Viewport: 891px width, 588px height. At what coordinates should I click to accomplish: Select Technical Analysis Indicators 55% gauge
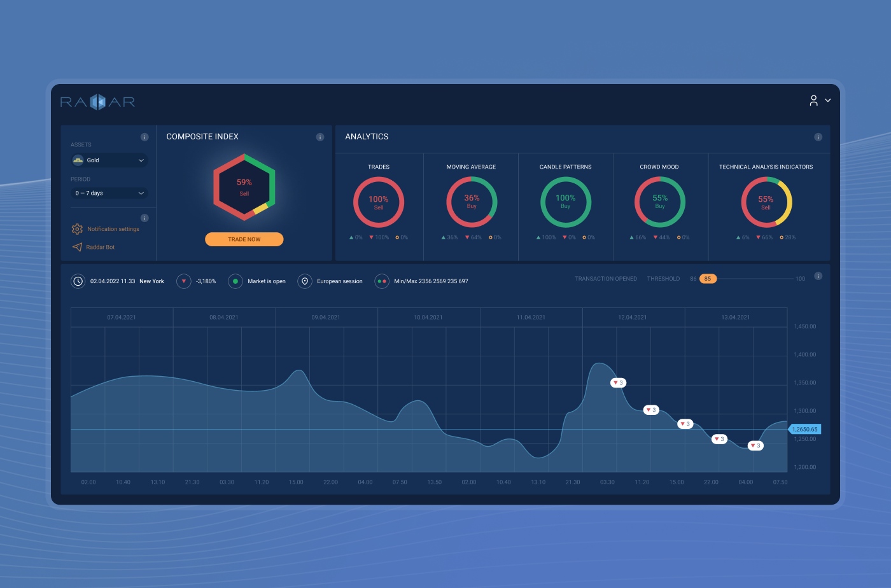tap(766, 202)
